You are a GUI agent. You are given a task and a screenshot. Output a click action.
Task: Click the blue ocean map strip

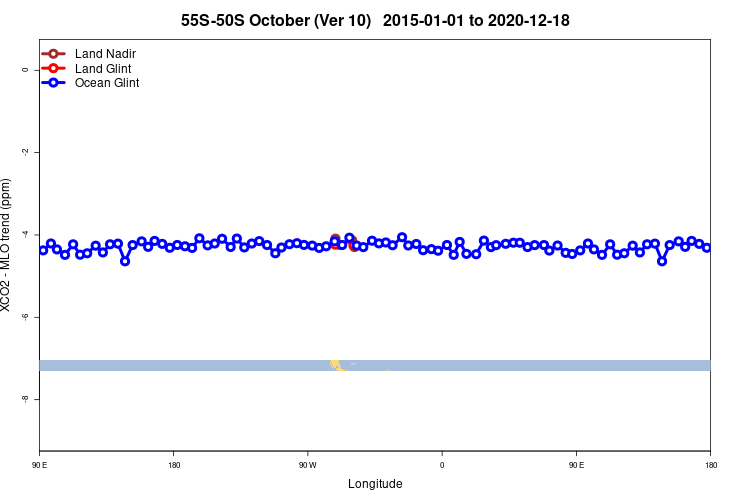pos(375,366)
